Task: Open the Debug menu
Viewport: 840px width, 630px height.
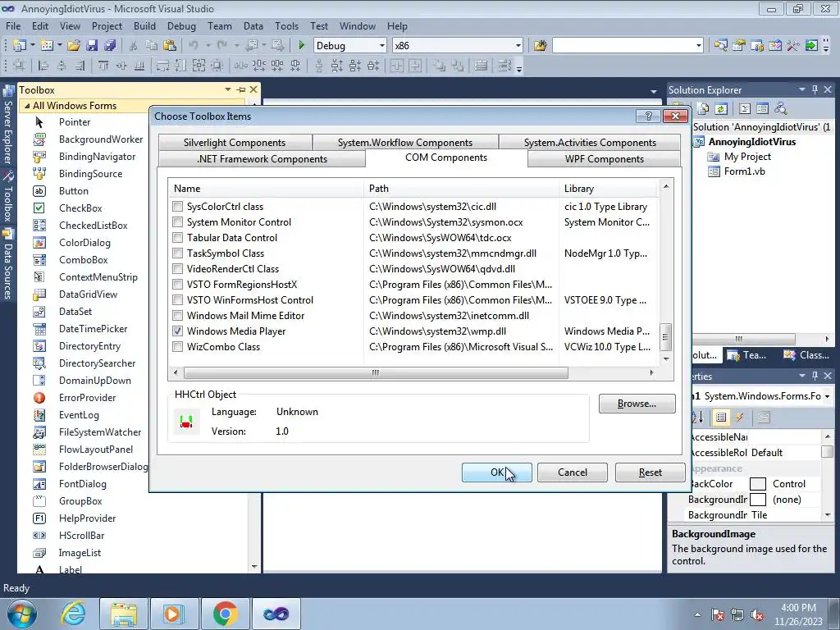Action: click(181, 25)
